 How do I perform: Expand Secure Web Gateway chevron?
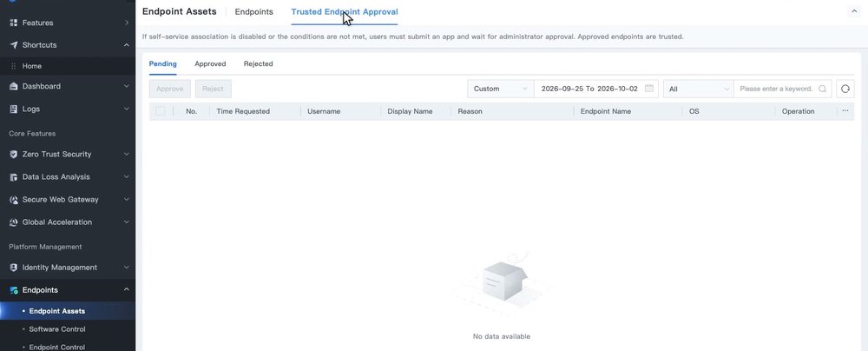point(126,200)
